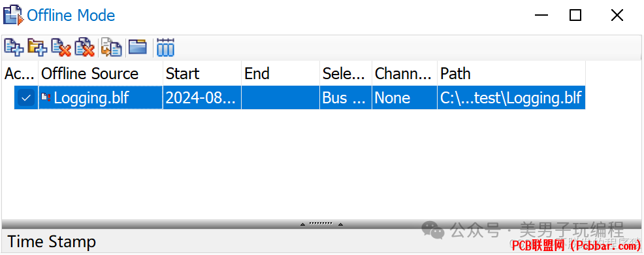Click the Remove selected source file icon
644x255 pixels.
tap(61, 47)
